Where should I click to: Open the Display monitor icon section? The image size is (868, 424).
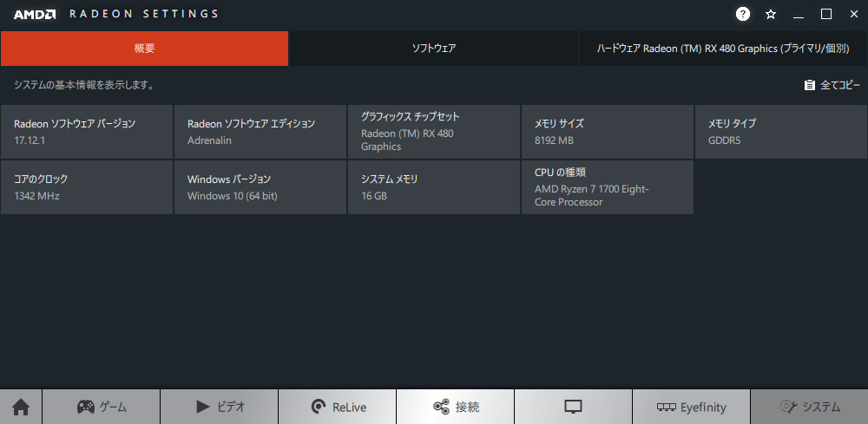[573, 407]
